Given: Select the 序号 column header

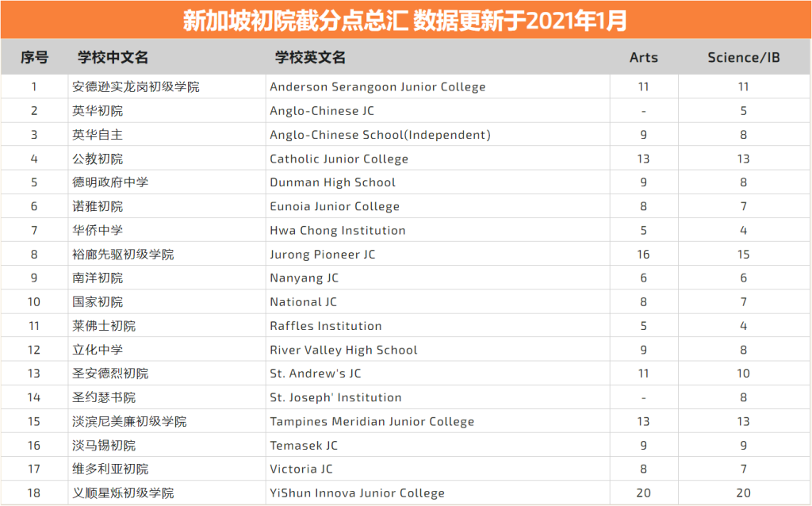Looking at the screenshot, I should pos(34,57).
